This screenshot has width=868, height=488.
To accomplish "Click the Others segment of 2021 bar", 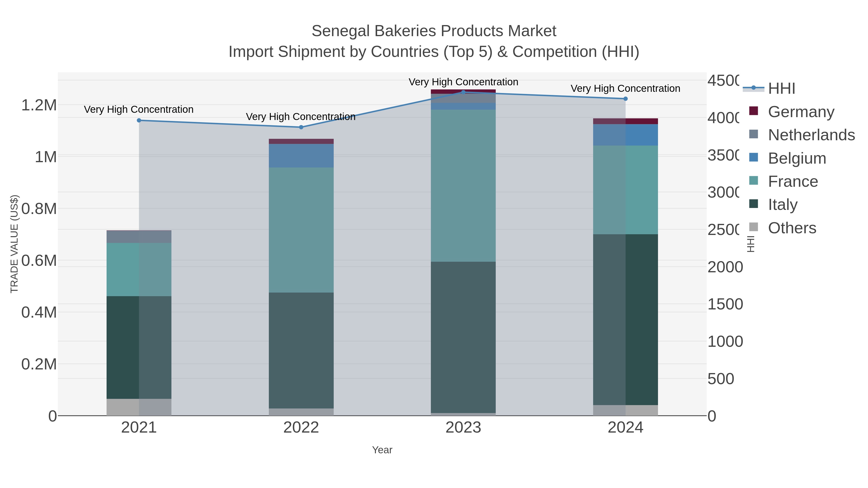I will 139,407.
